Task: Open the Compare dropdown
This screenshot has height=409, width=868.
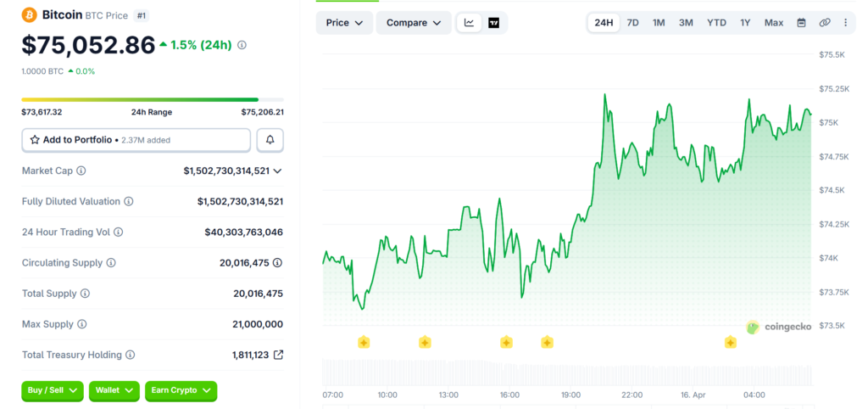Action: [x=413, y=23]
